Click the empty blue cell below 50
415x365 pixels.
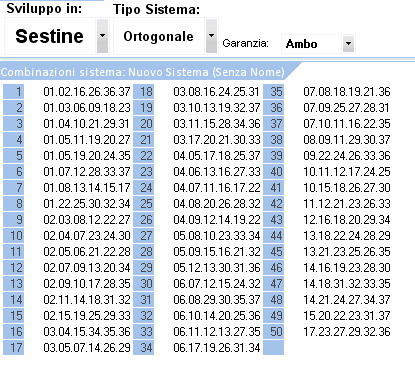274,348
